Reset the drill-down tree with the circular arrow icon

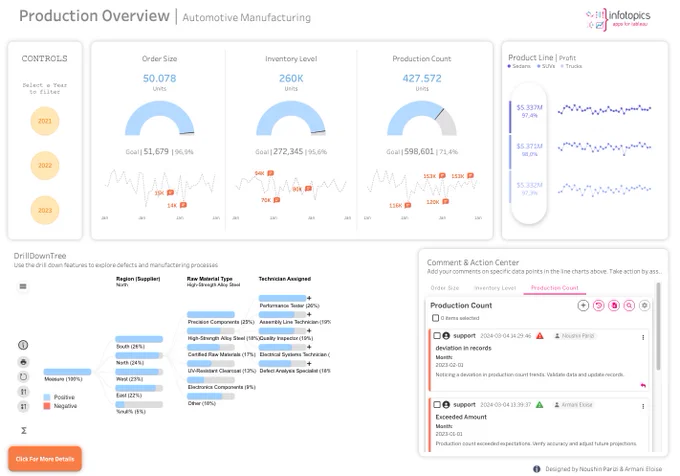(23, 377)
